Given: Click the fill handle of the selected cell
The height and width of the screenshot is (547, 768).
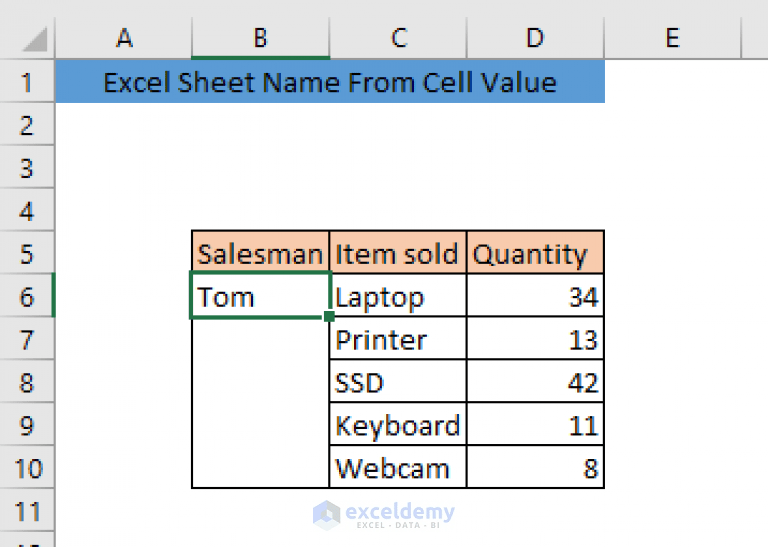Looking at the screenshot, I should pos(329,317).
